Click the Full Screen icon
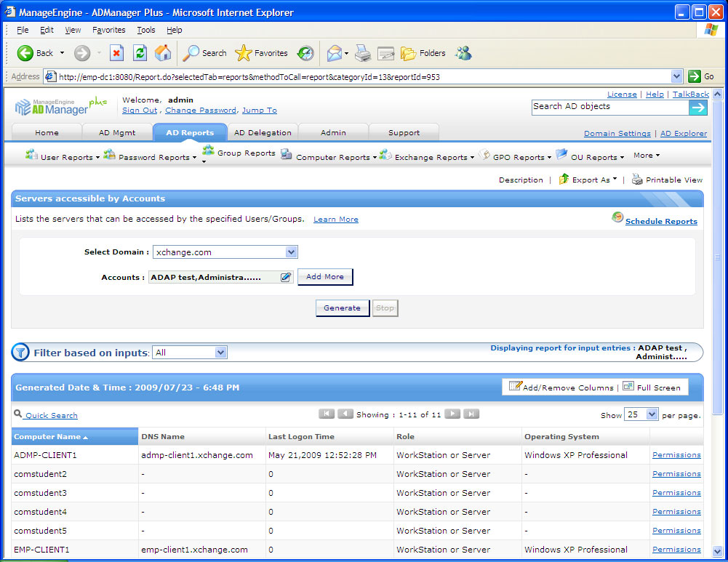Viewport: 728px width, 562px height. point(628,387)
